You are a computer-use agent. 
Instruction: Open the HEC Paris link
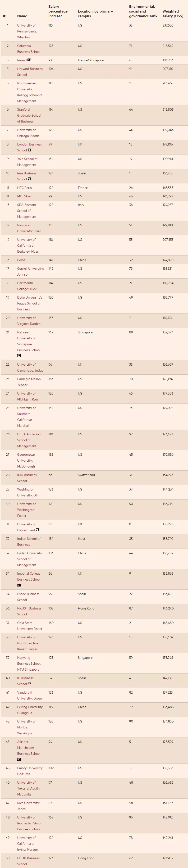[x=24, y=188]
